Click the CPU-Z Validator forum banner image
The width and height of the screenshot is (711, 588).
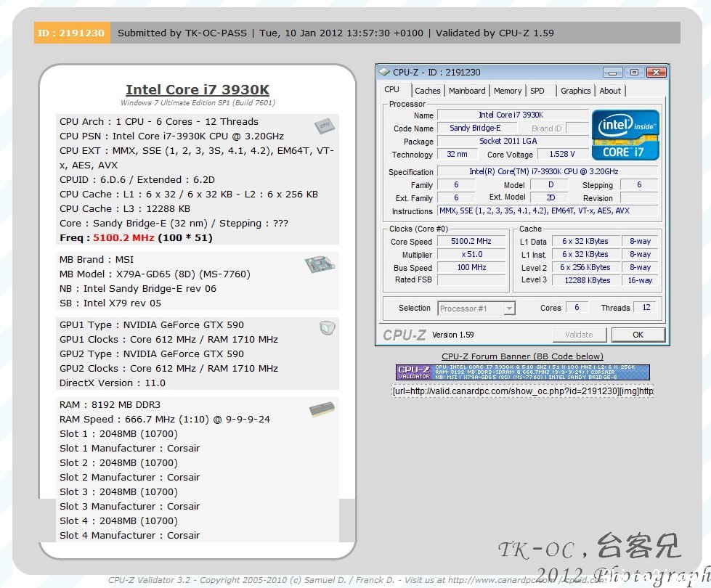click(x=522, y=372)
